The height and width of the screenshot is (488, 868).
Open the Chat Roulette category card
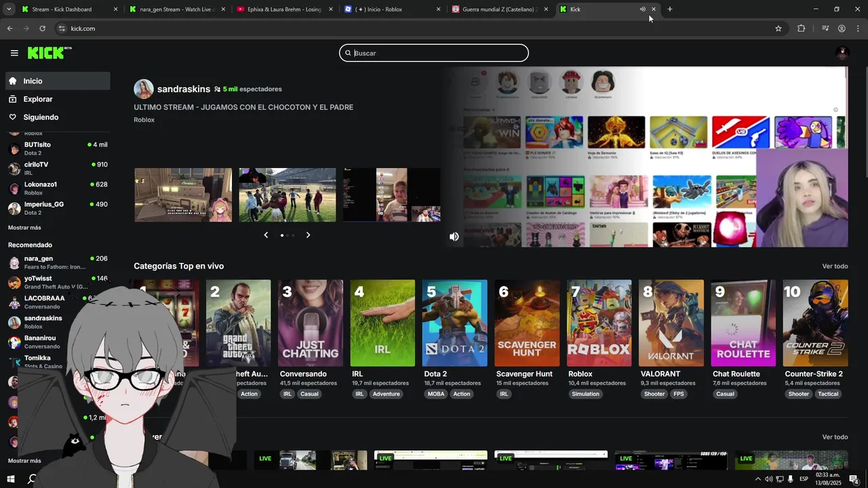743,323
